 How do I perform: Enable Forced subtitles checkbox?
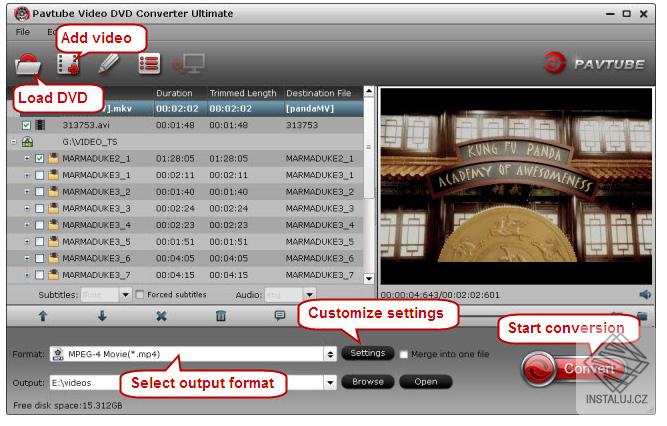pos(139,294)
